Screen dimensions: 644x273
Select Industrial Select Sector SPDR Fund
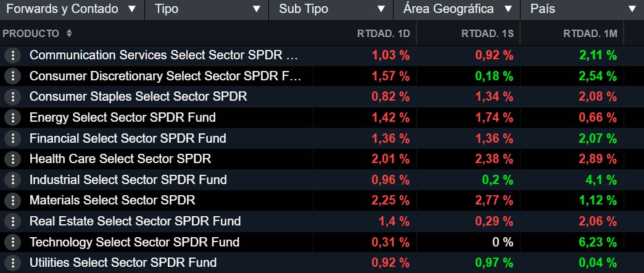128,180
